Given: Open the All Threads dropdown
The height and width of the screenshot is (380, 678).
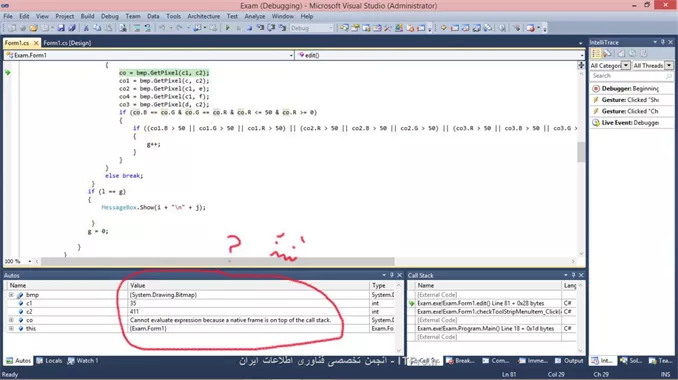Looking at the screenshot, I should [x=668, y=65].
